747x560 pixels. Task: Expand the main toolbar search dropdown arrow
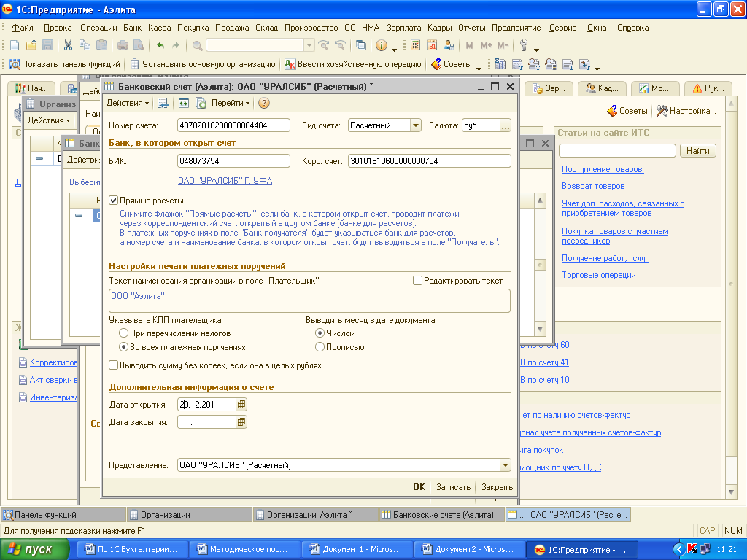coord(309,46)
